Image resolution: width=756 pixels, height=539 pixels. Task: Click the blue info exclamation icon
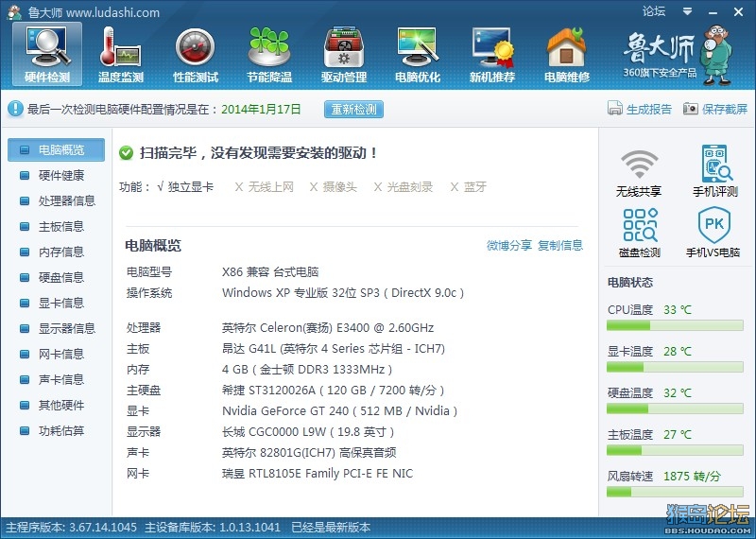point(15,109)
